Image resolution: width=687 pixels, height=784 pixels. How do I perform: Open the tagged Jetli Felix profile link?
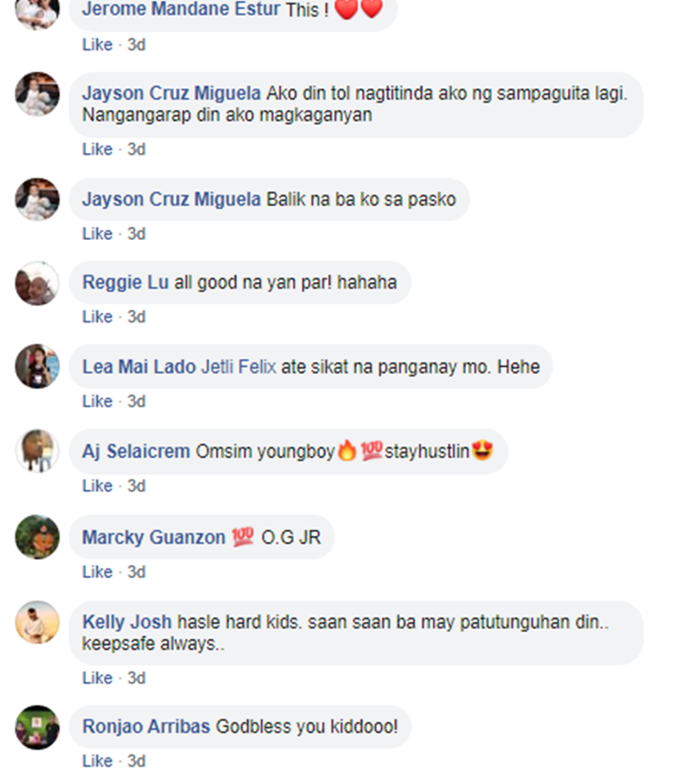pos(238,367)
